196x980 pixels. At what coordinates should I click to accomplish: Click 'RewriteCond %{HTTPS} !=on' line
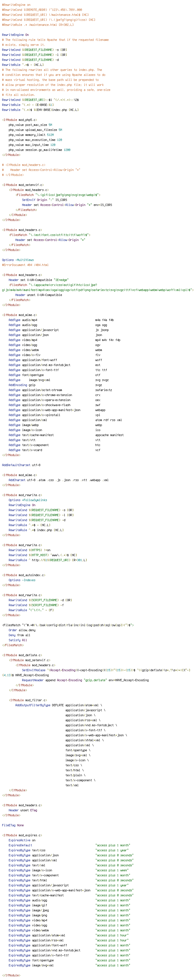point(30,550)
